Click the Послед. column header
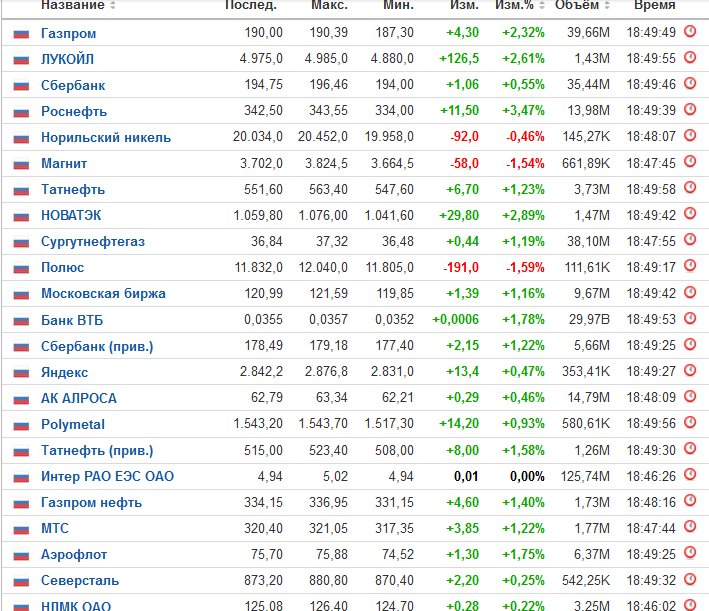 [x=251, y=5]
